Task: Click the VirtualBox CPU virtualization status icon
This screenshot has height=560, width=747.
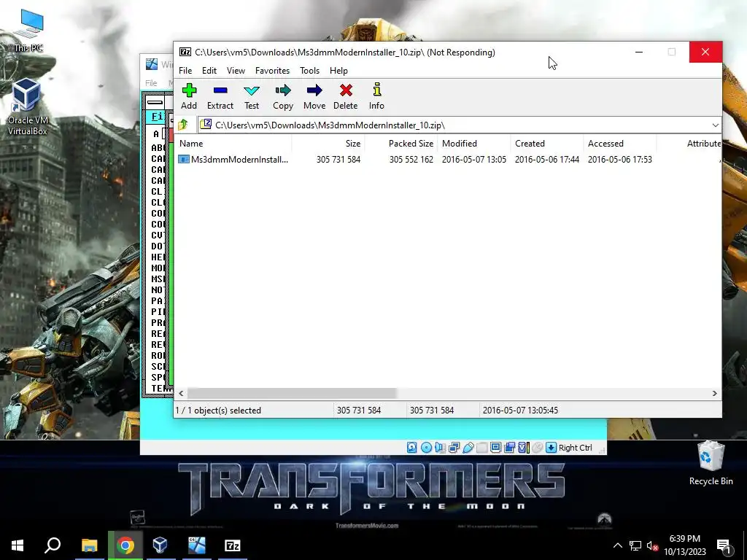Action: [x=524, y=448]
